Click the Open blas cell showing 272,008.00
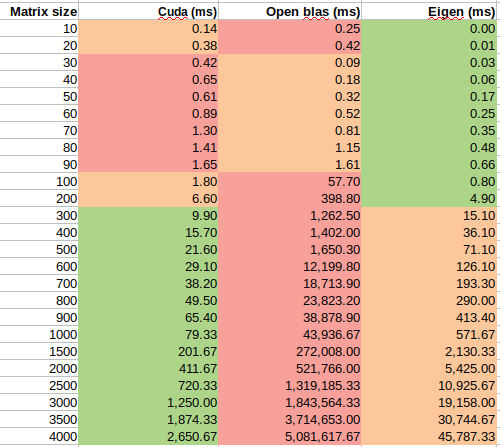500x447 pixels. tap(290, 352)
